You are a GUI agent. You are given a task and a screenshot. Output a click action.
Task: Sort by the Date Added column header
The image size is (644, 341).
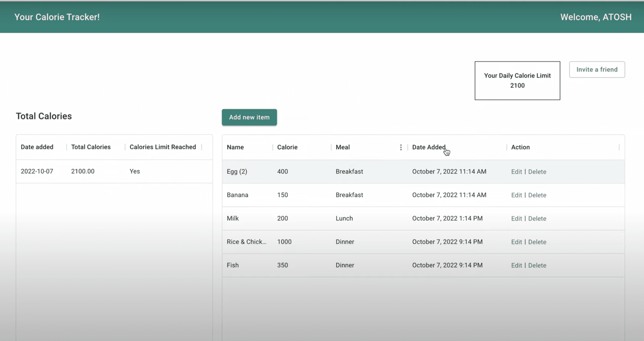coord(428,147)
